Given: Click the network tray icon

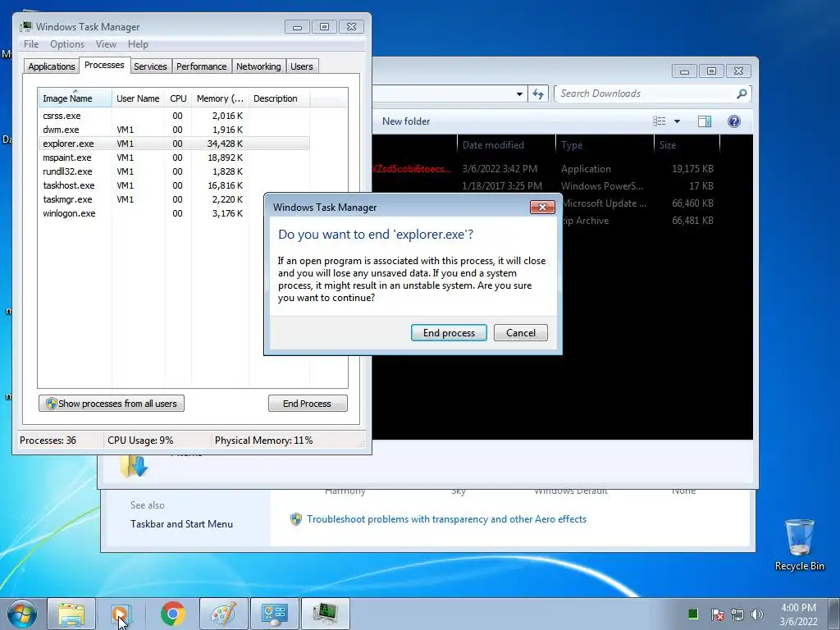Looking at the screenshot, I should coord(737,614).
